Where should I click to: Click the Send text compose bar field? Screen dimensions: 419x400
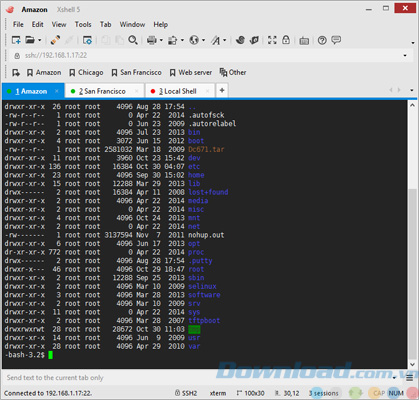[x=197, y=378]
